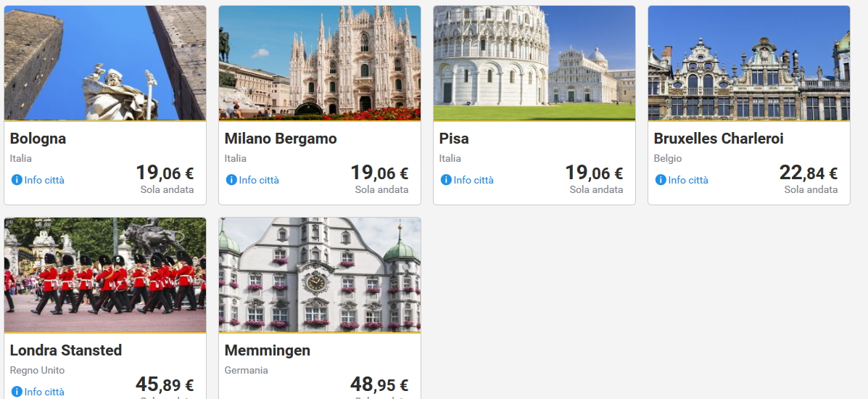Open Info città link for Milano Bergamo

259,180
